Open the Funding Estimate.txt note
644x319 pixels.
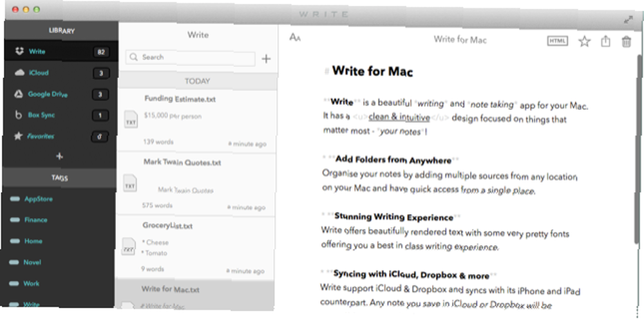tap(198, 122)
